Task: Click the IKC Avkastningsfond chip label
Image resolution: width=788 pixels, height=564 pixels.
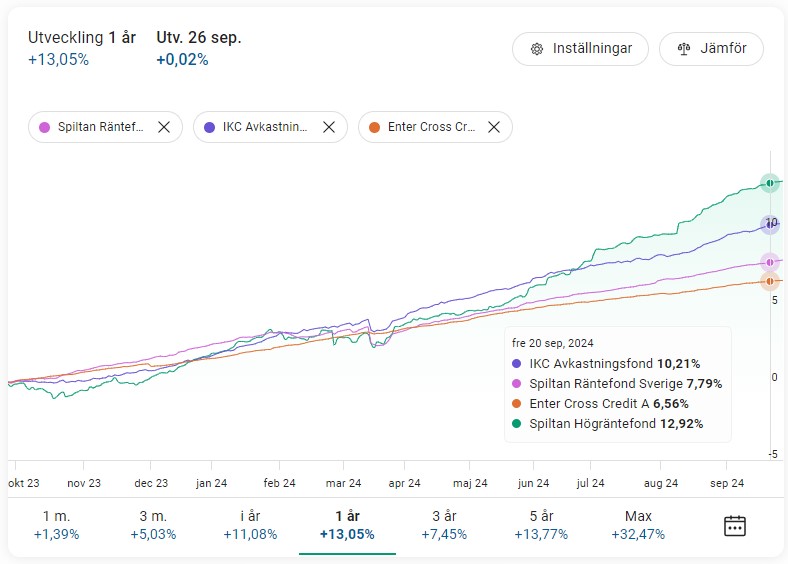Action: [x=265, y=127]
